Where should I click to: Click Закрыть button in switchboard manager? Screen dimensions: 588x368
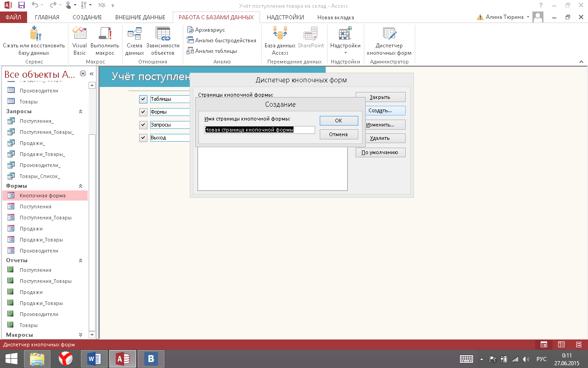pos(380,97)
